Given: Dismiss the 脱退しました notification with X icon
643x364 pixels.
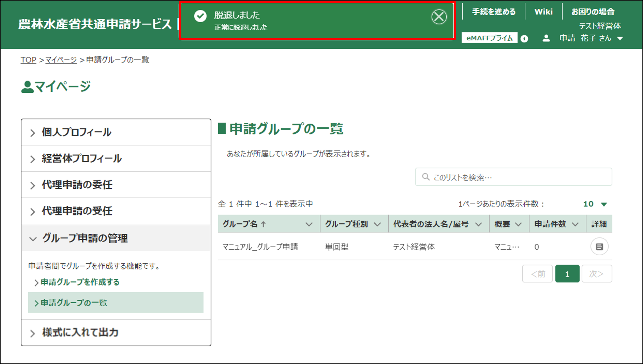Looking at the screenshot, I should point(439,17).
